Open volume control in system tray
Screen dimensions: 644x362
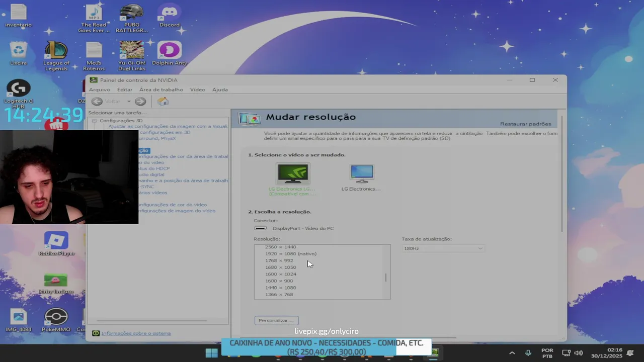(579, 353)
